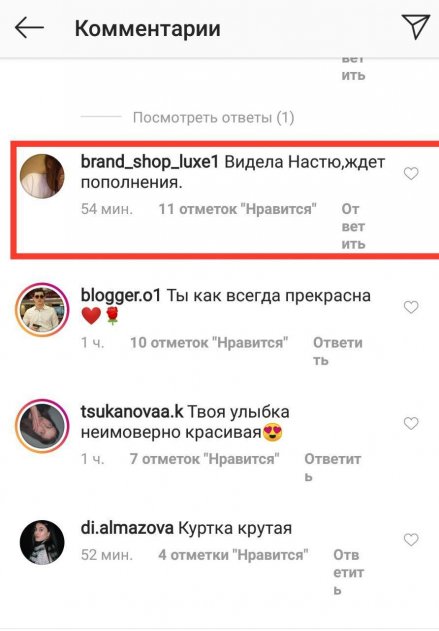Reply to tsukanovaa.k's comment
Screen dimensions: 439x631
click(x=332, y=468)
